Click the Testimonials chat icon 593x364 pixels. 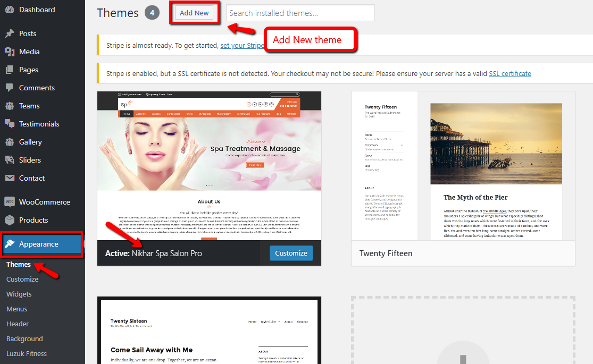10,124
